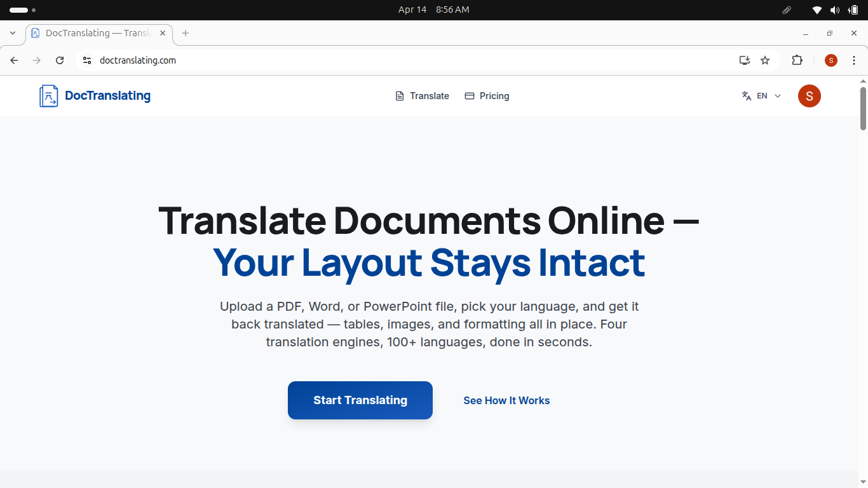Mute audio via the speaker icon
Image resolution: width=868 pixels, height=488 pixels.
[835, 10]
